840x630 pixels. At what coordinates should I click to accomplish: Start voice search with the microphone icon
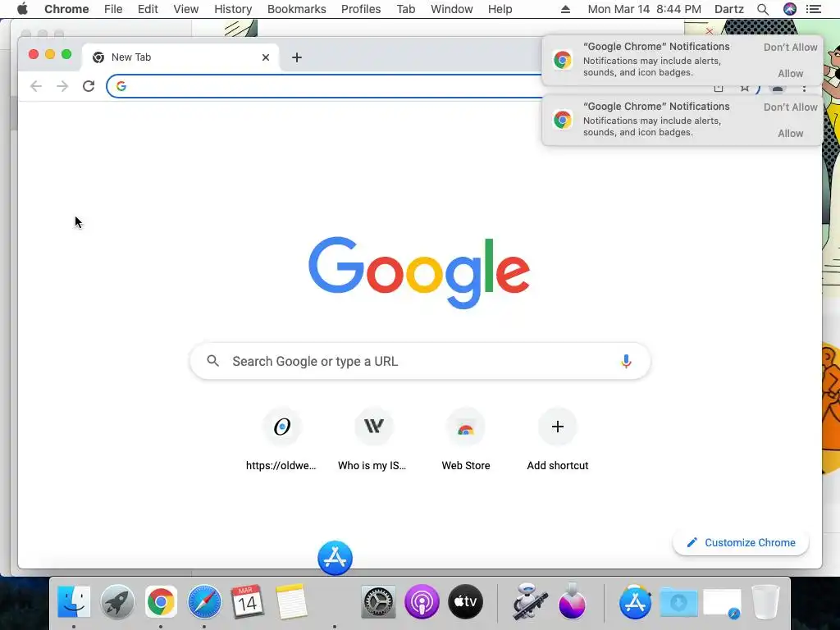626,361
